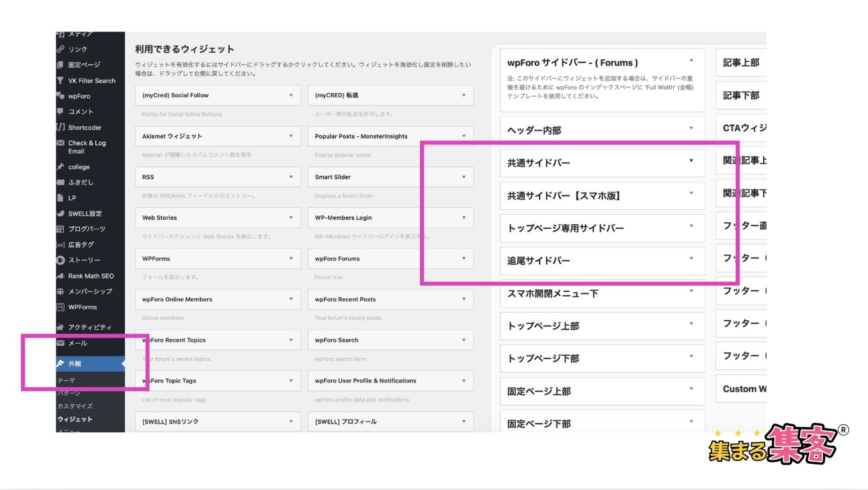Open カスタマイズ under 外観

point(75,406)
